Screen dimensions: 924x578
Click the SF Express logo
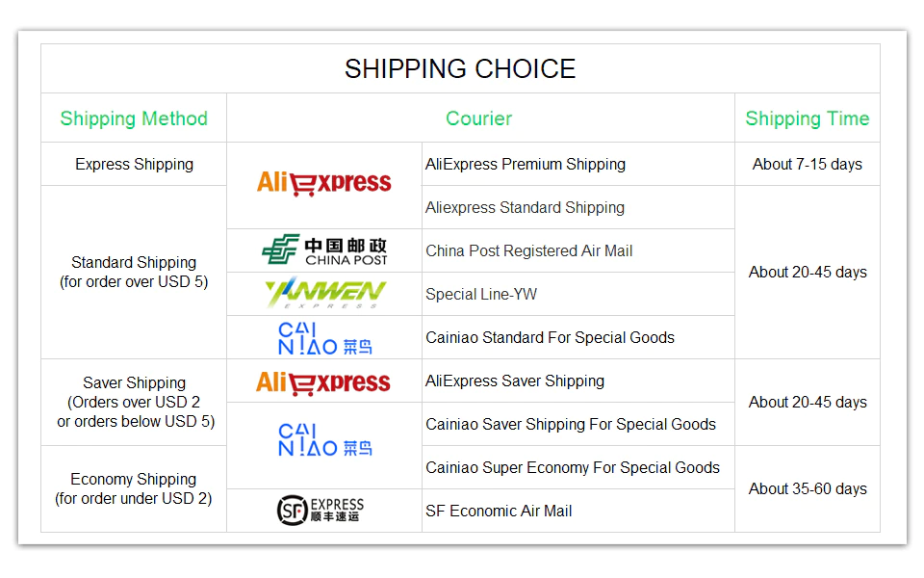321,511
